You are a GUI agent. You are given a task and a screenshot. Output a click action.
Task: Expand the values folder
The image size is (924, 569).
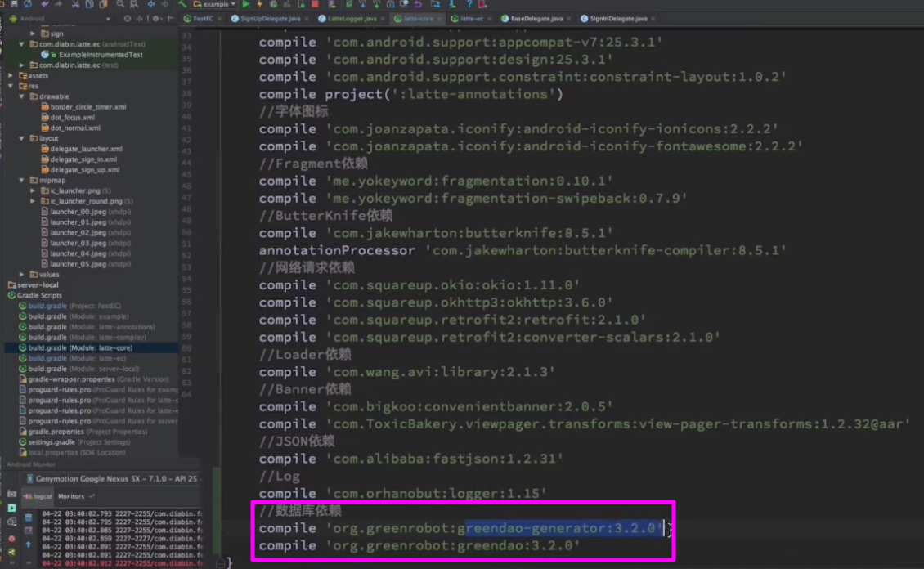[x=22, y=275]
